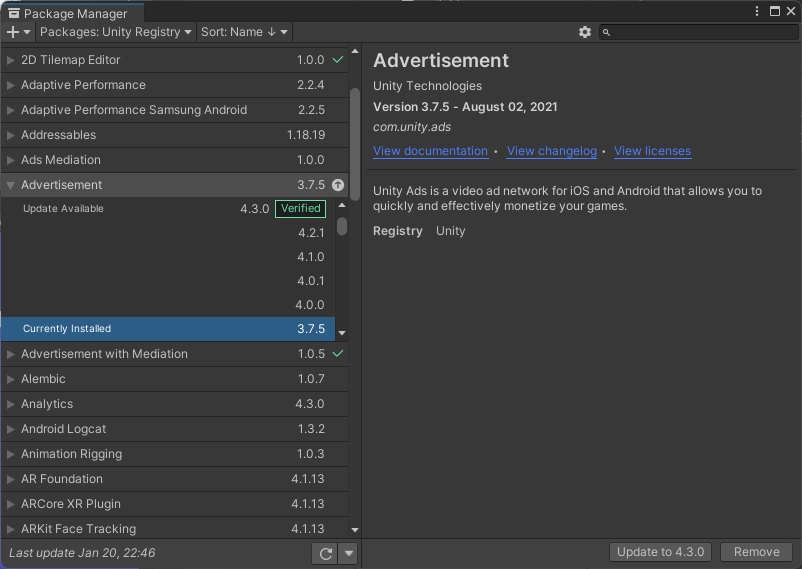Click the package list scrollbar thumb
This screenshot has height=569, width=802.
pos(354,144)
